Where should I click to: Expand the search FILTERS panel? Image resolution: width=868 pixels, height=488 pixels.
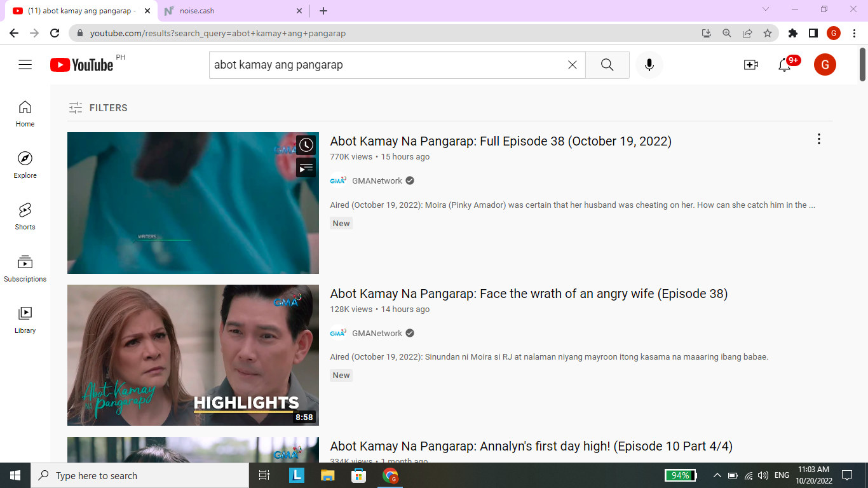coord(98,108)
